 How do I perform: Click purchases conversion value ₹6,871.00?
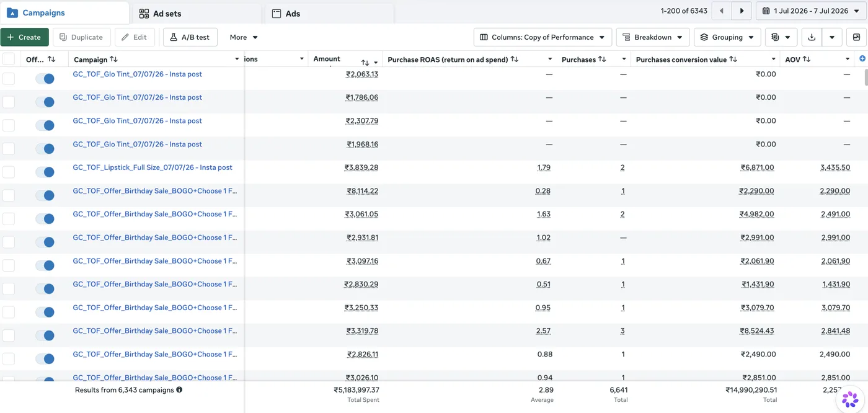[758, 168]
